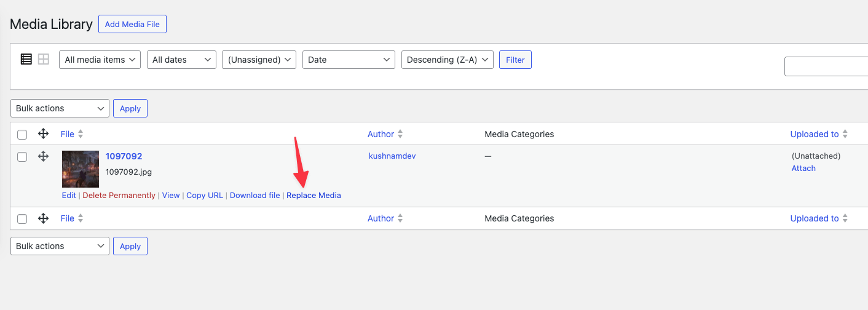The width and height of the screenshot is (868, 310).
Task: Sort by Author column arrows in header
Action: pyautogui.click(x=400, y=134)
